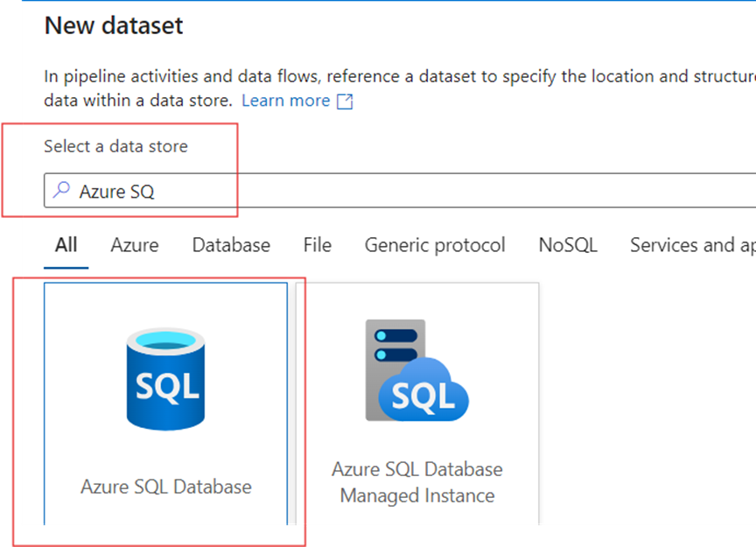Open the external link icon beside Learn more
The height and width of the screenshot is (547, 756).
pyautogui.click(x=346, y=102)
